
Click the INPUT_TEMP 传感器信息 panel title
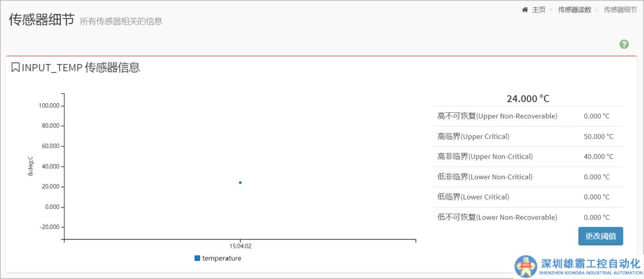tap(80, 67)
